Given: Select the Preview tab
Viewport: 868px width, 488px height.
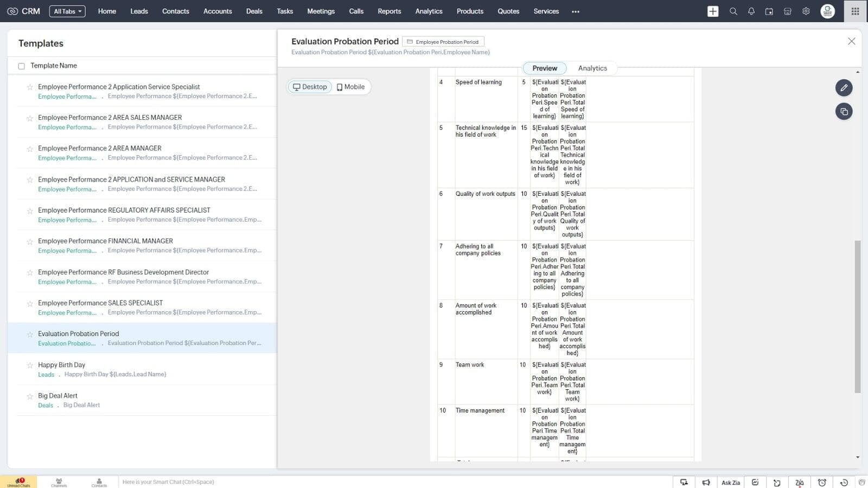Looking at the screenshot, I should point(545,68).
